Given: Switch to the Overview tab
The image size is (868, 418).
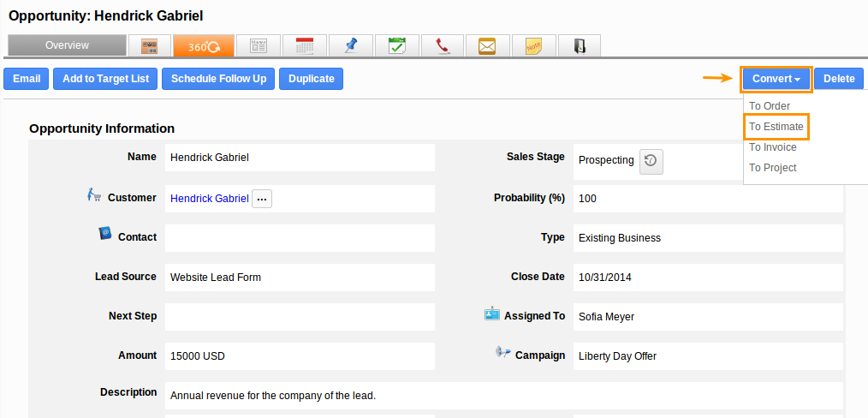Looking at the screenshot, I should [x=67, y=45].
